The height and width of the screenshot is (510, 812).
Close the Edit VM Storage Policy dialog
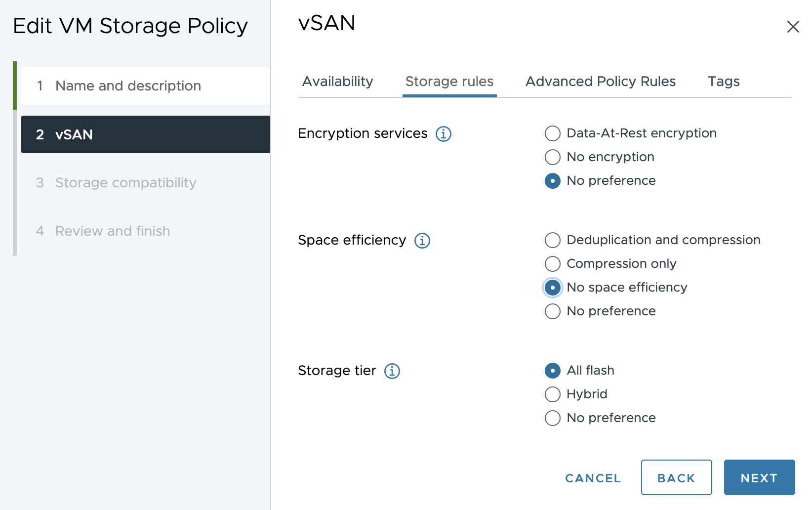(793, 27)
